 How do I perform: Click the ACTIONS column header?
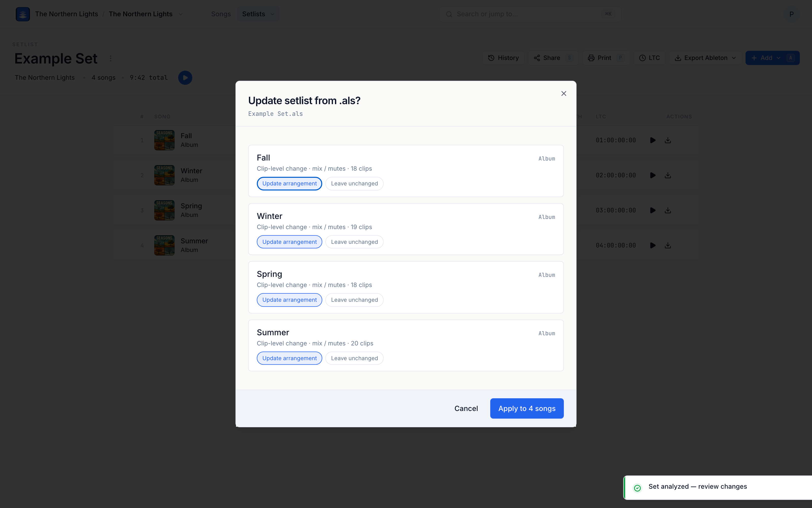pos(679,117)
